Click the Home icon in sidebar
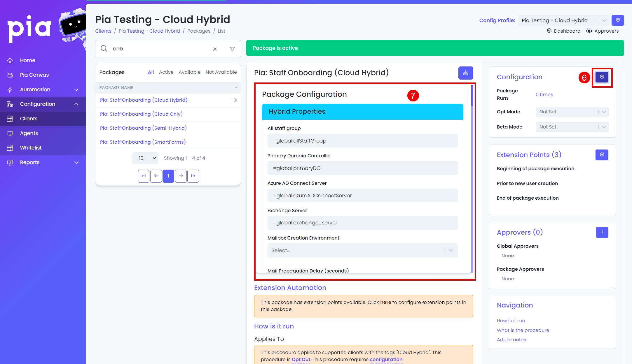632x364 pixels. click(10, 60)
